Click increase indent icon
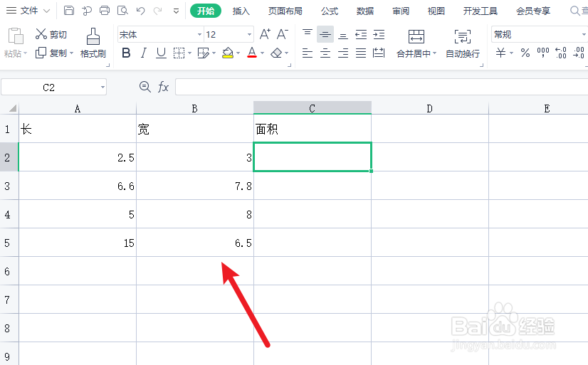The height and width of the screenshot is (365, 588). coord(379,34)
